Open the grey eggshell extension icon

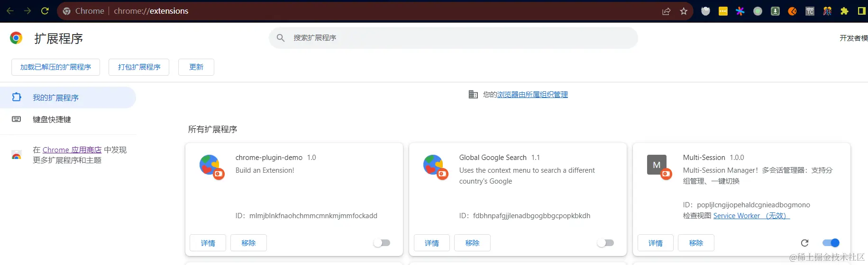pyautogui.click(x=705, y=11)
